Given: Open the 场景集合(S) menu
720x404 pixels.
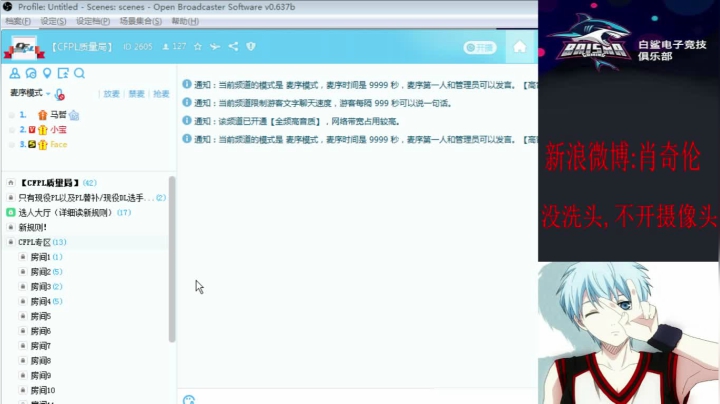Looking at the screenshot, I should pyautogui.click(x=141, y=21).
